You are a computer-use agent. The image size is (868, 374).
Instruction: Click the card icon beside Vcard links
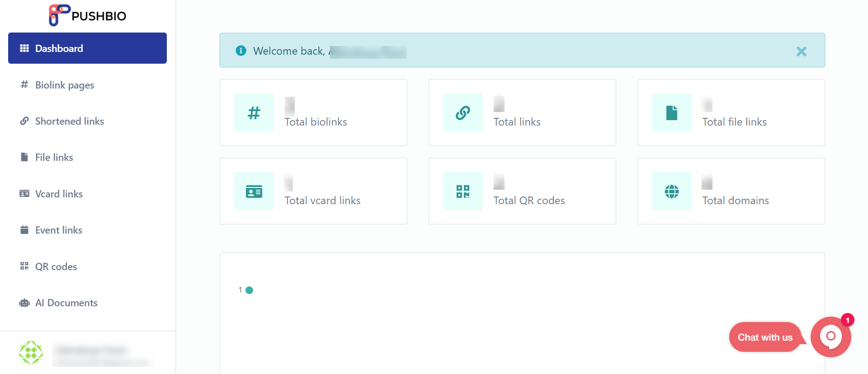[24, 193]
